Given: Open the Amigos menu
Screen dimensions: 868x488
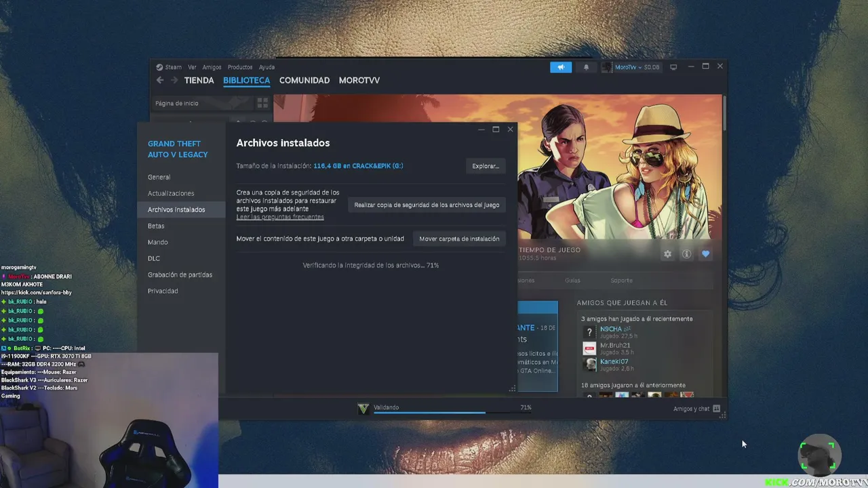Looking at the screenshot, I should pos(212,67).
